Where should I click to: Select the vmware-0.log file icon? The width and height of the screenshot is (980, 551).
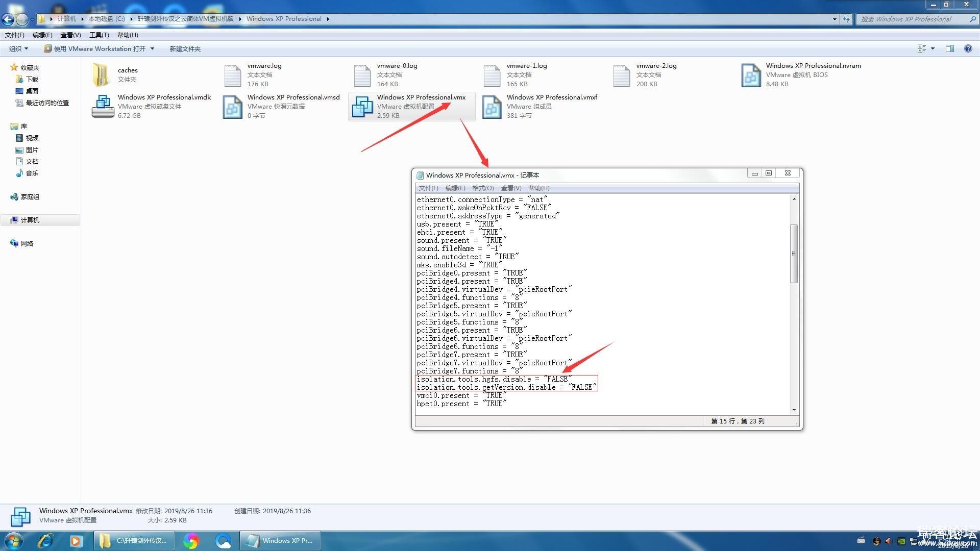pyautogui.click(x=362, y=76)
